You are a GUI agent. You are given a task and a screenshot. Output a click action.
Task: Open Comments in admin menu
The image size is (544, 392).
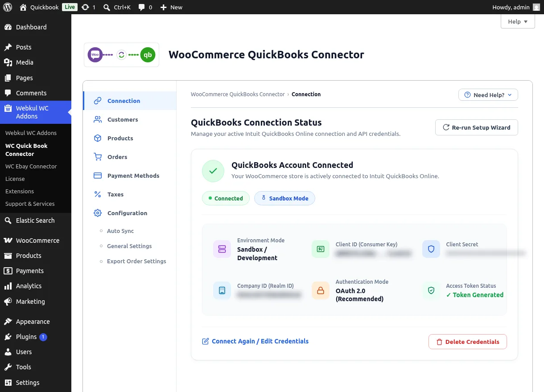36,93
